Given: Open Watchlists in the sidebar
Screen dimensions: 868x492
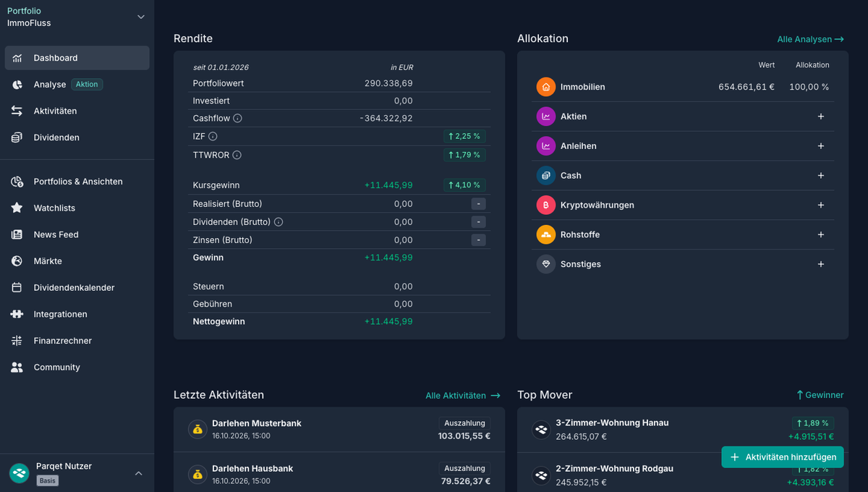Looking at the screenshot, I should 77,208.
